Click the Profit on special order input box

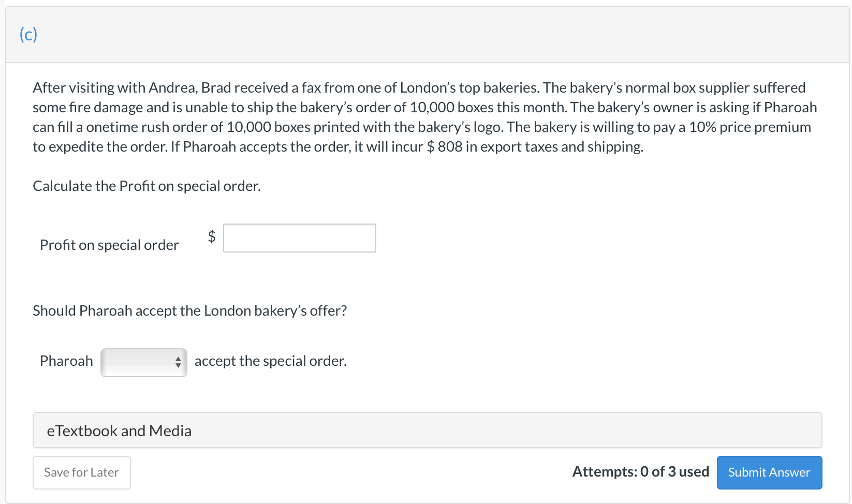pos(299,238)
